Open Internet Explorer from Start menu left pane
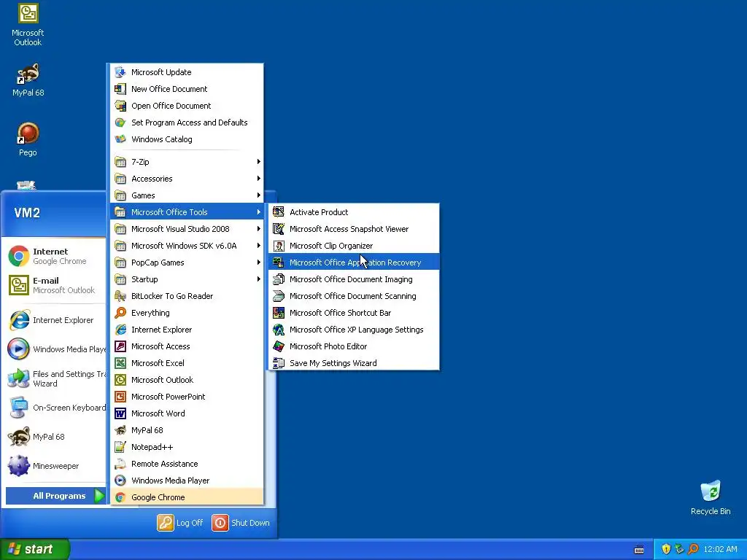This screenshot has height=560, width=747. pyautogui.click(x=55, y=320)
